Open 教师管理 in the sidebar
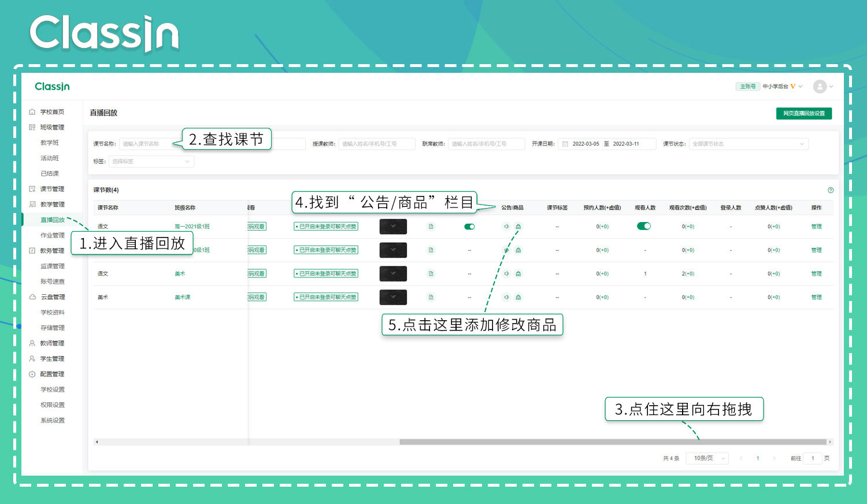 (47, 343)
